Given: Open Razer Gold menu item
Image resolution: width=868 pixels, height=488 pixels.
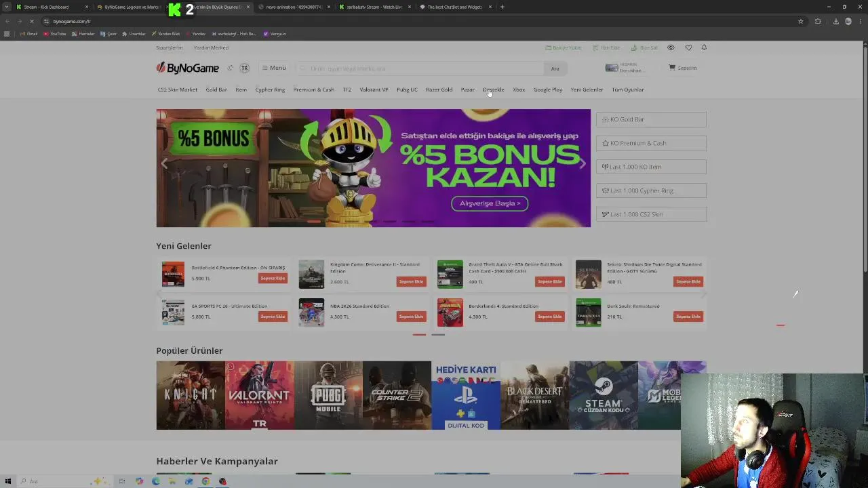Looking at the screenshot, I should [x=439, y=89].
